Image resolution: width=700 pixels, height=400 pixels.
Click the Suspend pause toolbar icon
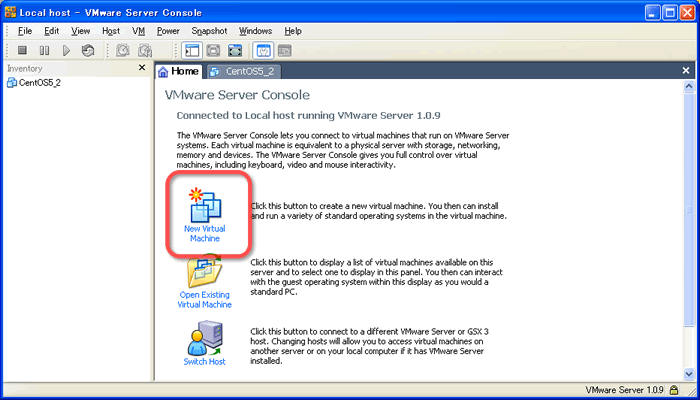click(x=44, y=50)
